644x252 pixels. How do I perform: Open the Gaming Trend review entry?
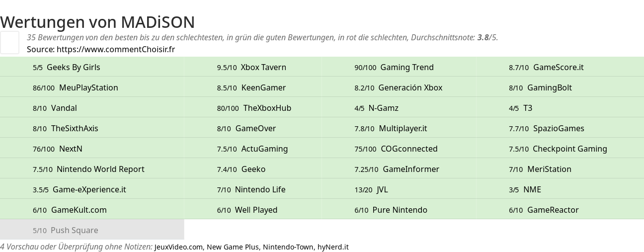click(x=399, y=67)
